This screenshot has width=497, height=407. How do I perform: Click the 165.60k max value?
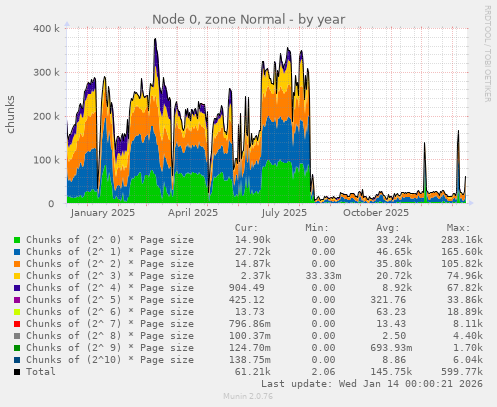click(462, 252)
